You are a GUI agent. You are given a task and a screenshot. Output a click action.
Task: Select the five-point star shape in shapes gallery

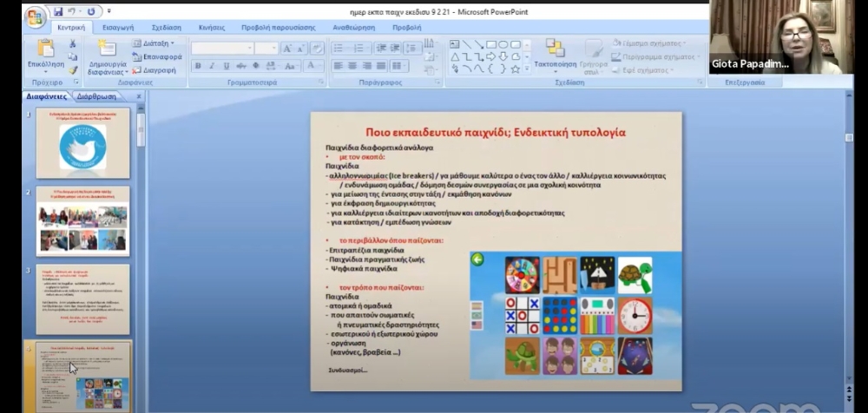516,69
